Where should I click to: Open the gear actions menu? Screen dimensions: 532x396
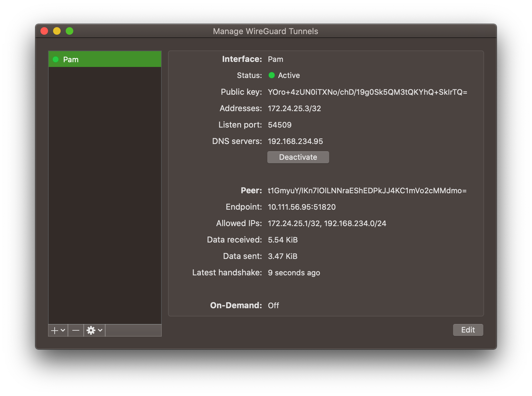pyautogui.click(x=94, y=330)
